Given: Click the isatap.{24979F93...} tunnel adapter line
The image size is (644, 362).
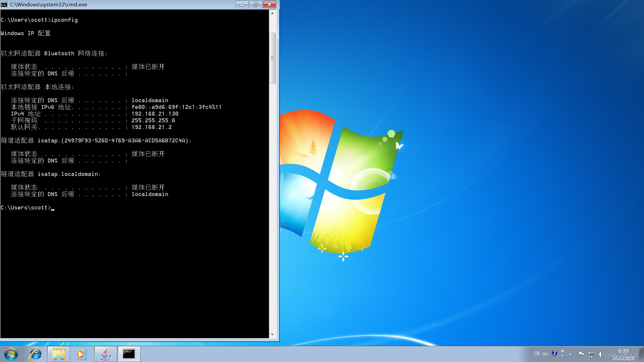Looking at the screenshot, I should click(96, 141).
